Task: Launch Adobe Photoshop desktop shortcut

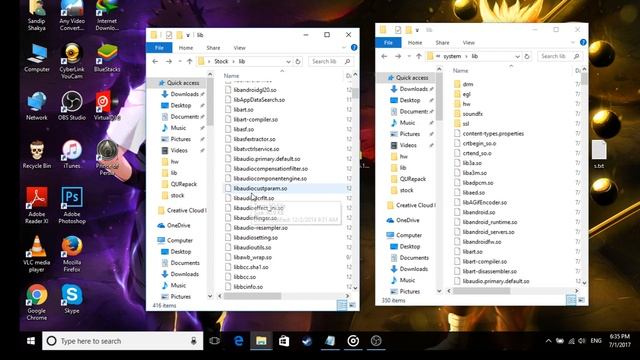Action: (72, 206)
